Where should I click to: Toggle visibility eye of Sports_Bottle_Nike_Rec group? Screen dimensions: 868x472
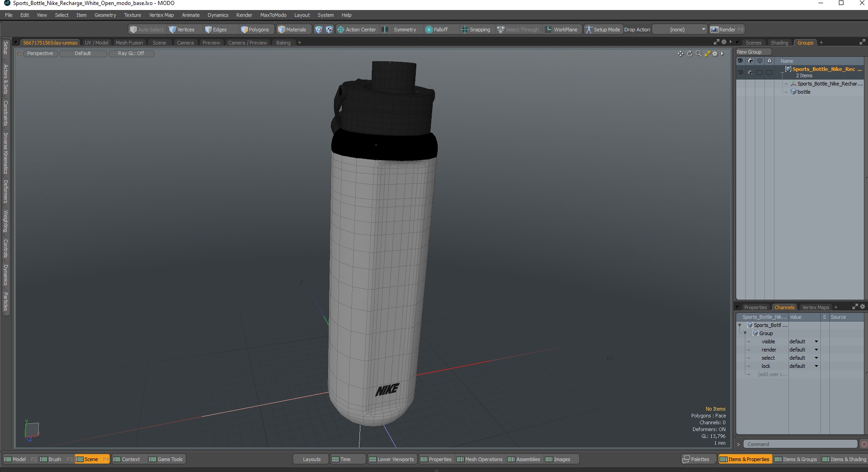point(740,72)
